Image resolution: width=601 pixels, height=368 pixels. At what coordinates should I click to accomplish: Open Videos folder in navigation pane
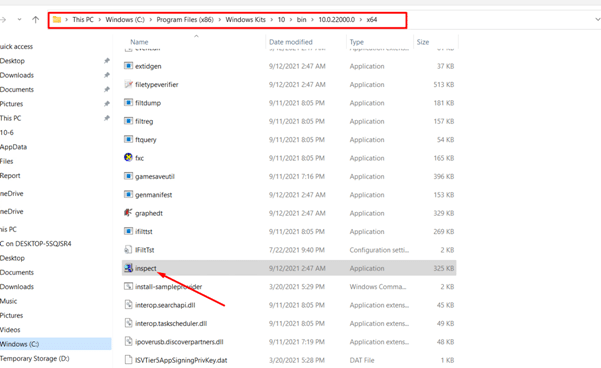[10, 330]
